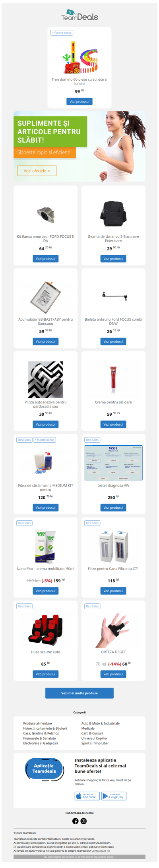Open the Facebook icon link

[x=75, y=821]
